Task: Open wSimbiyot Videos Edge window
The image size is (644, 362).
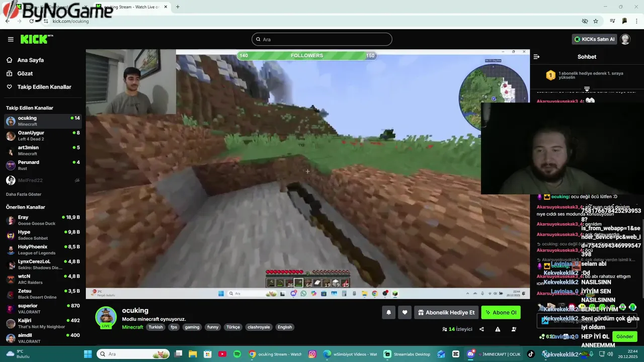Action: point(350,354)
